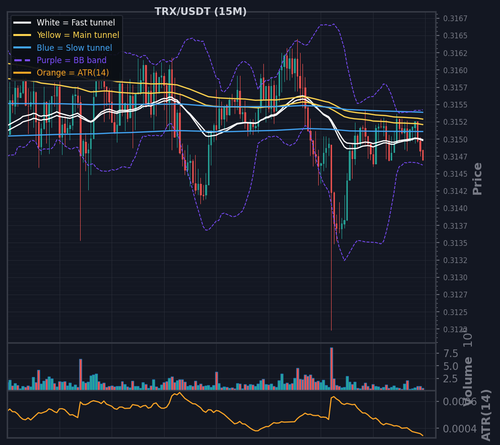Click the 0.3137 price axis tick
500x445 pixels.
(455, 226)
